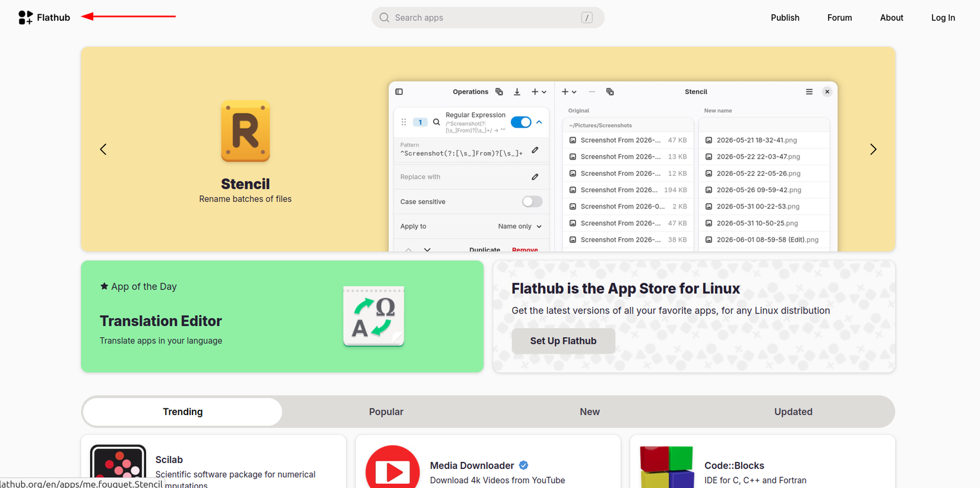Switch to the New tab
The image size is (980, 488).
click(x=590, y=412)
